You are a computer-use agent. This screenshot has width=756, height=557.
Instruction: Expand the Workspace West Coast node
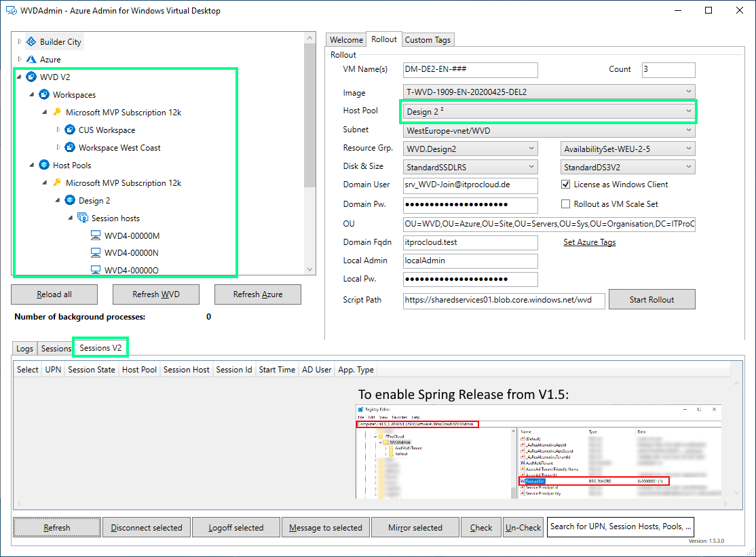(x=58, y=147)
